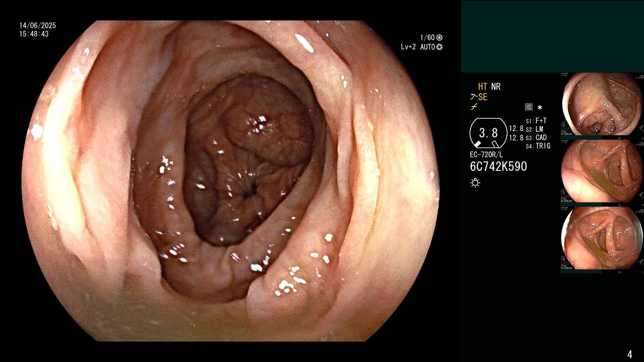The width and height of the screenshot is (644, 362).
Task: Click the S1: F+T switch assignment
Action: pyautogui.click(x=536, y=121)
